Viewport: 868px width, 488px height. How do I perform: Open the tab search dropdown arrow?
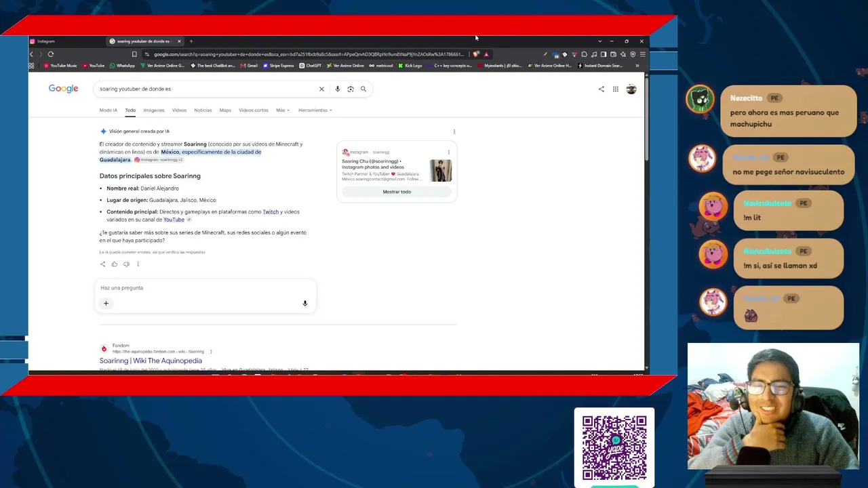pyautogui.click(x=599, y=41)
